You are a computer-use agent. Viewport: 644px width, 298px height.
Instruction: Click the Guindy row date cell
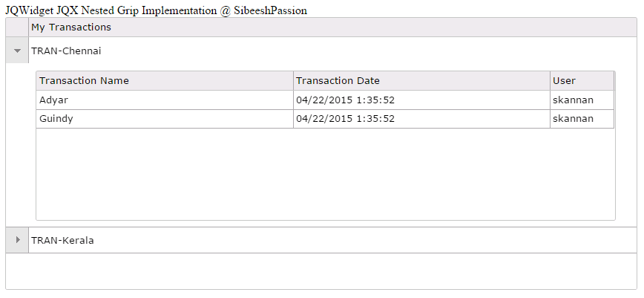[345, 119]
